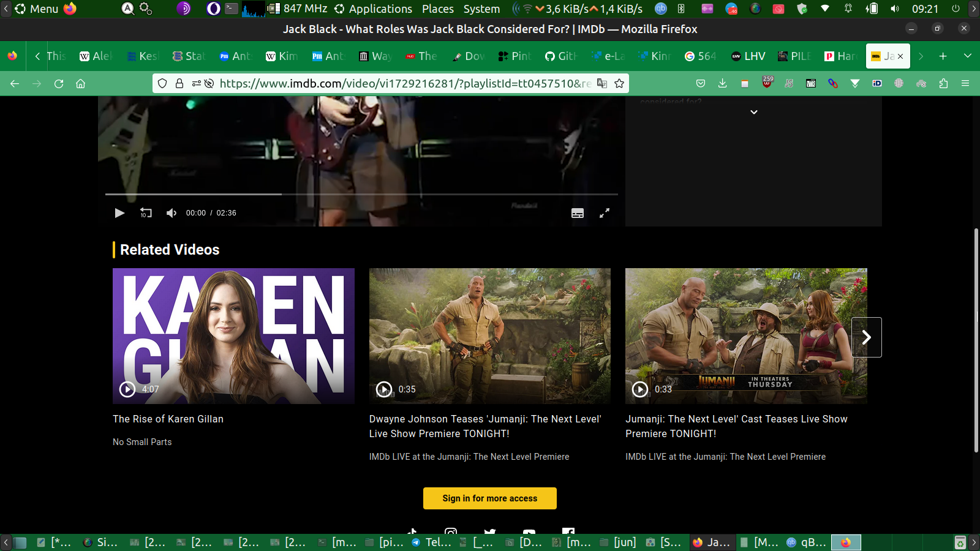The width and height of the screenshot is (980, 551).
Task: Go to the Firefox home page
Action: click(x=80, y=83)
